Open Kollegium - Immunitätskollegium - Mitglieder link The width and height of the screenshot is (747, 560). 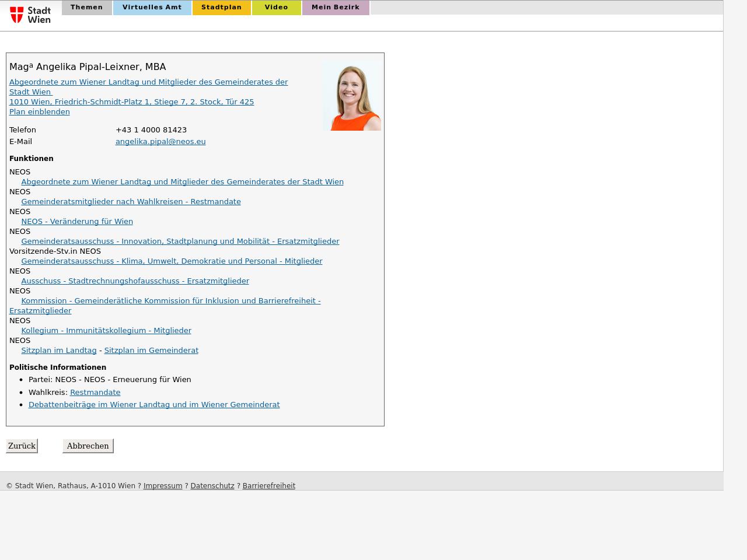[106, 331]
